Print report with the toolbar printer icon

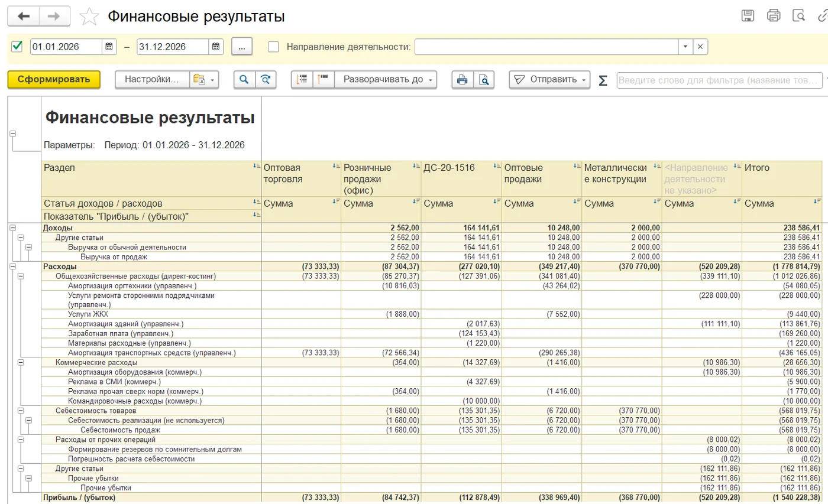click(462, 80)
